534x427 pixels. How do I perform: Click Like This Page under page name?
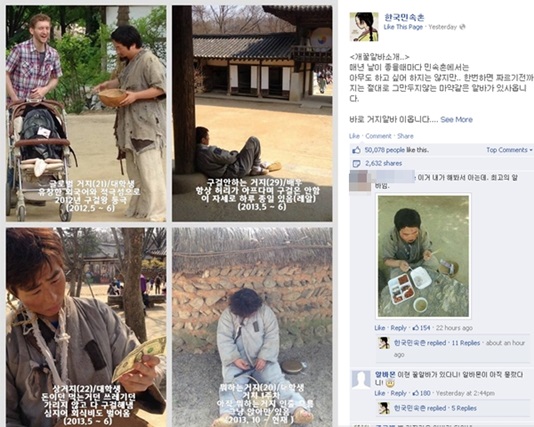[403, 27]
